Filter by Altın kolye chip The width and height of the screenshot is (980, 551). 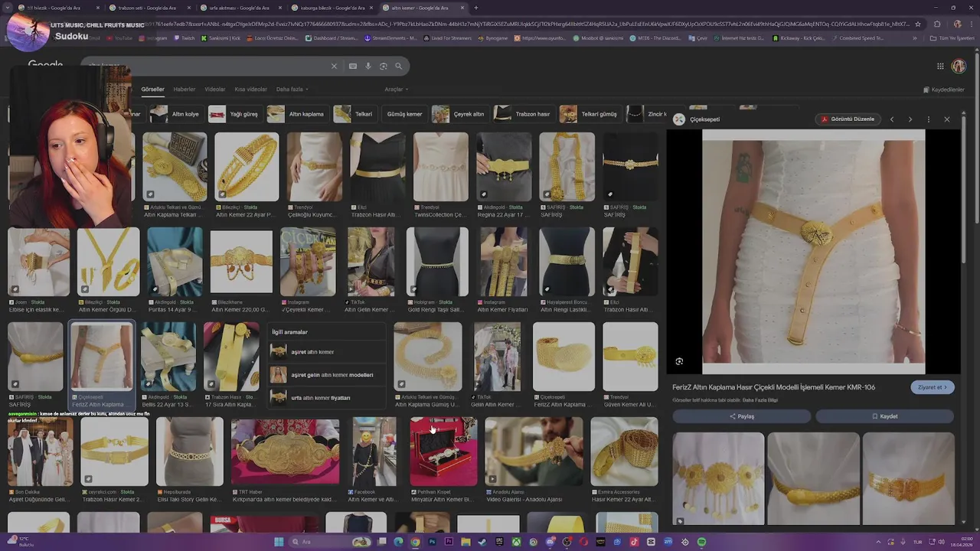(176, 114)
